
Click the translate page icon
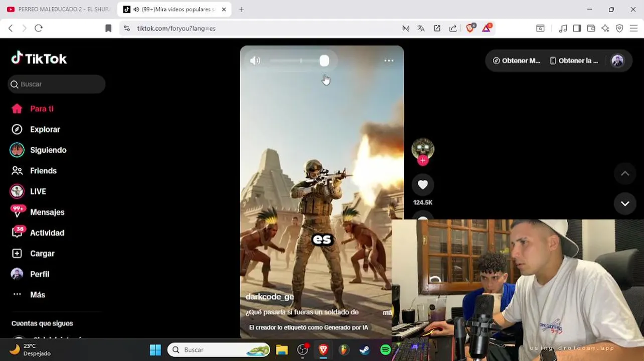click(421, 28)
